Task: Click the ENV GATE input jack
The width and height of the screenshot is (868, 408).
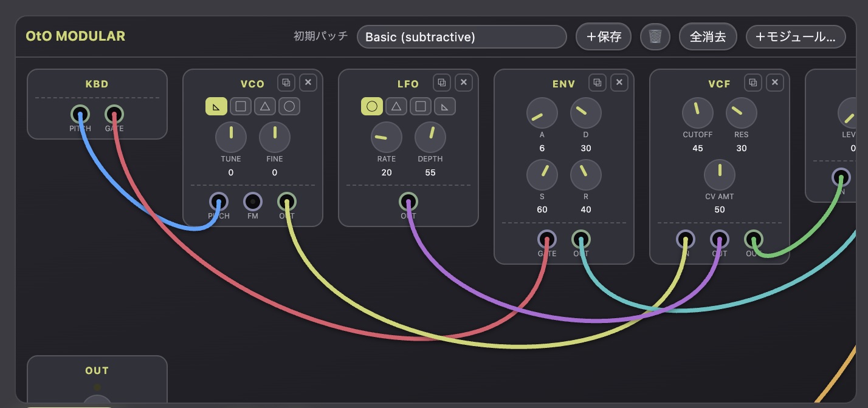Action: pyautogui.click(x=547, y=239)
